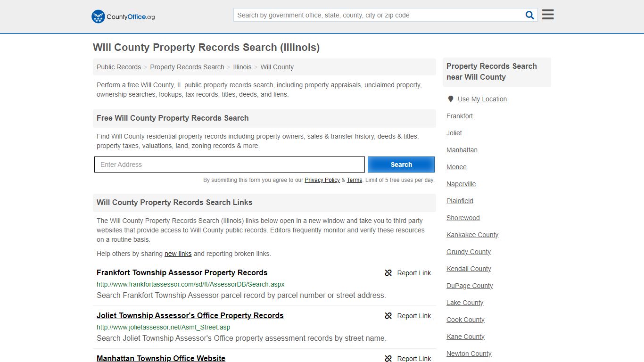Screen dimensions: 644x362
Task: Click the new links hyperlink
Action: [x=178, y=254]
